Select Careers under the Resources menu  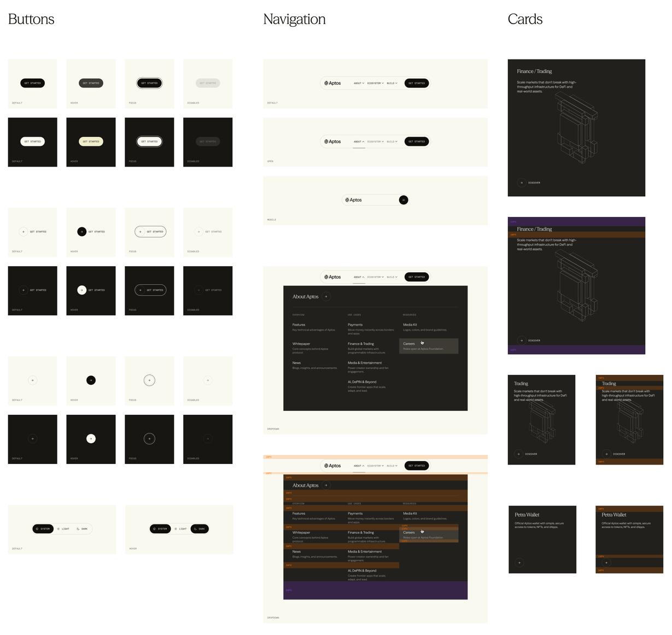(409, 344)
